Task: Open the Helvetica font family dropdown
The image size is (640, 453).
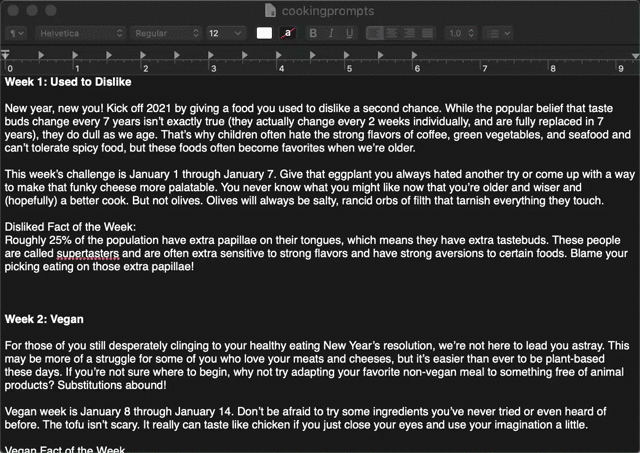Action: click(x=80, y=33)
